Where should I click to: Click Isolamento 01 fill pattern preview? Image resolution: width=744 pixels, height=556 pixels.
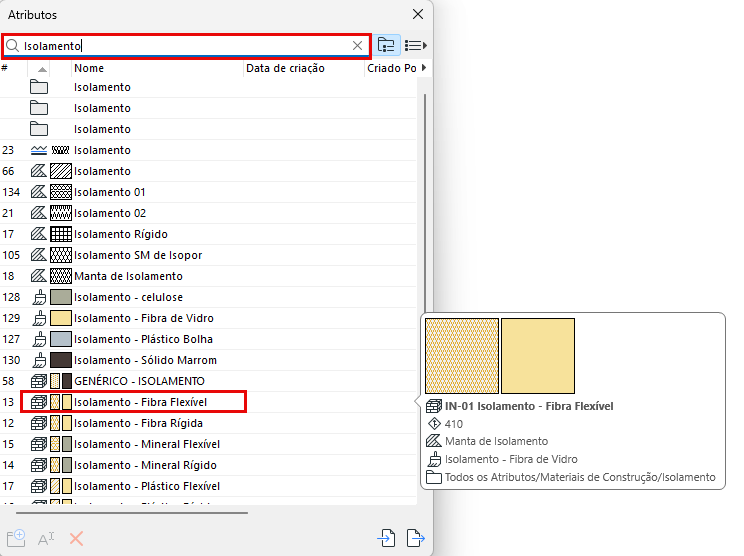click(x=61, y=192)
